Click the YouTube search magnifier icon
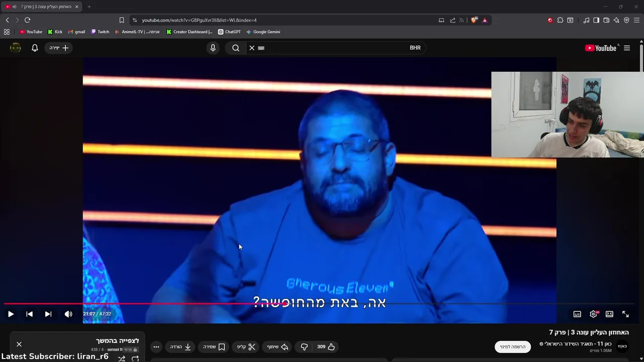 click(x=235, y=48)
